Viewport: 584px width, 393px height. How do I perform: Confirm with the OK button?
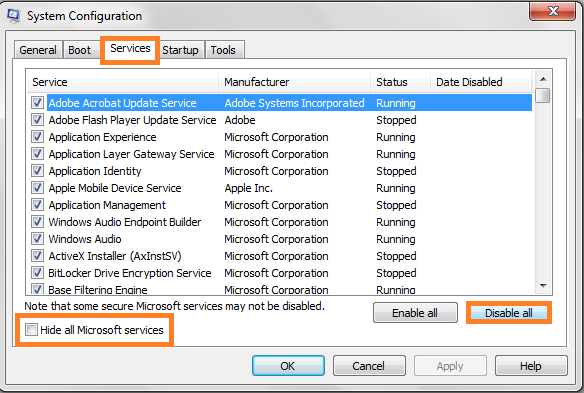(288, 366)
